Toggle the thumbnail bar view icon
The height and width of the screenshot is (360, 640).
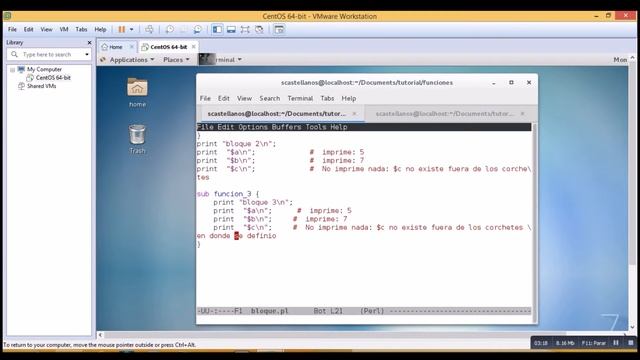click(231, 29)
